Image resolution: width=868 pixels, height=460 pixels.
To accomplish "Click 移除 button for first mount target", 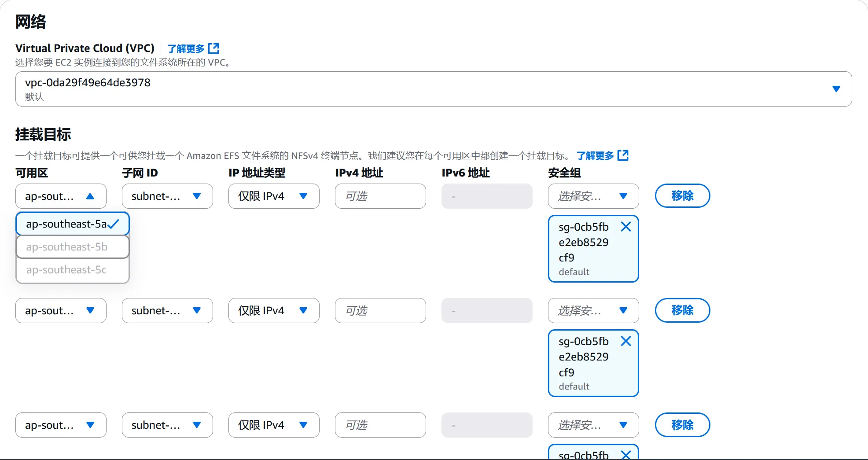I will point(682,196).
